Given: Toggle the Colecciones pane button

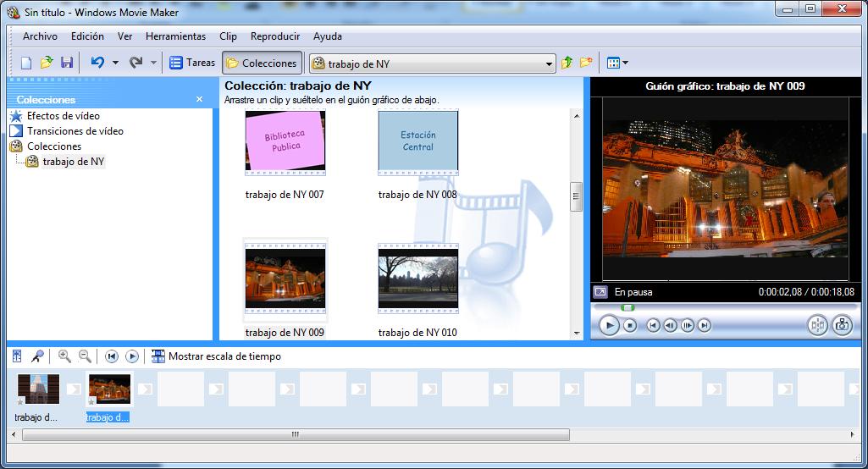Looking at the screenshot, I should click(261, 63).
